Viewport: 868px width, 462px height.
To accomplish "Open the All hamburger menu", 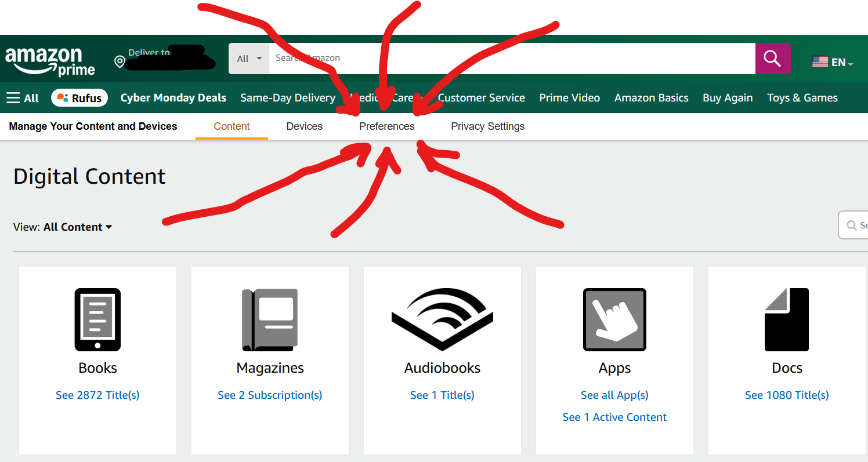I will click(23, 98).
